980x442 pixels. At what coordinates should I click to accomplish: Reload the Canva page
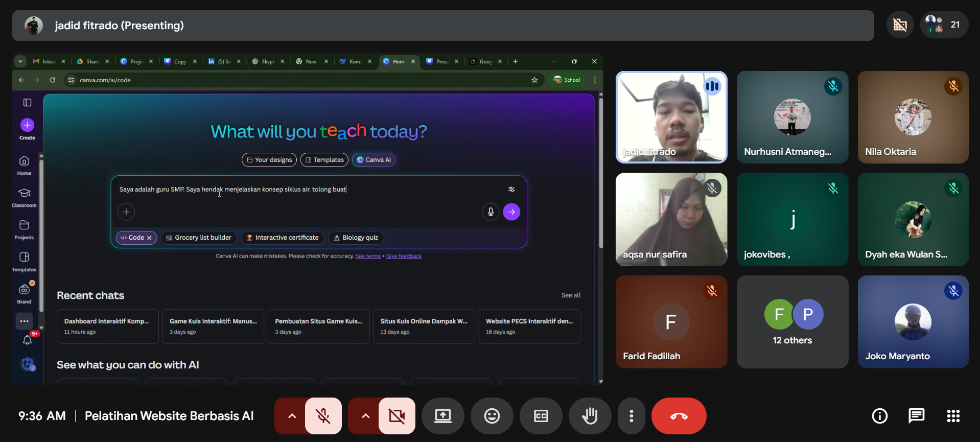pos(53,80)
